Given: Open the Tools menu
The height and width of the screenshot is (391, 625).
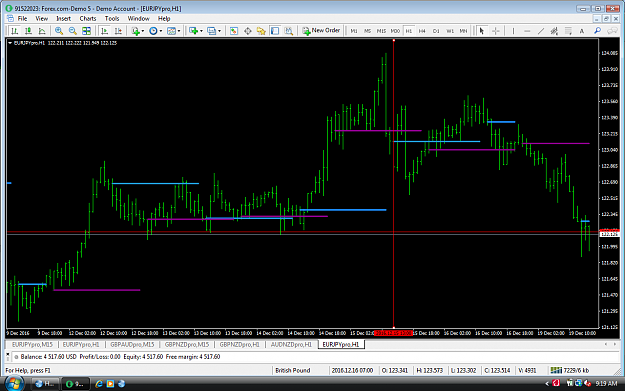Looking at the screenshot, I should (x=112, y=19).
